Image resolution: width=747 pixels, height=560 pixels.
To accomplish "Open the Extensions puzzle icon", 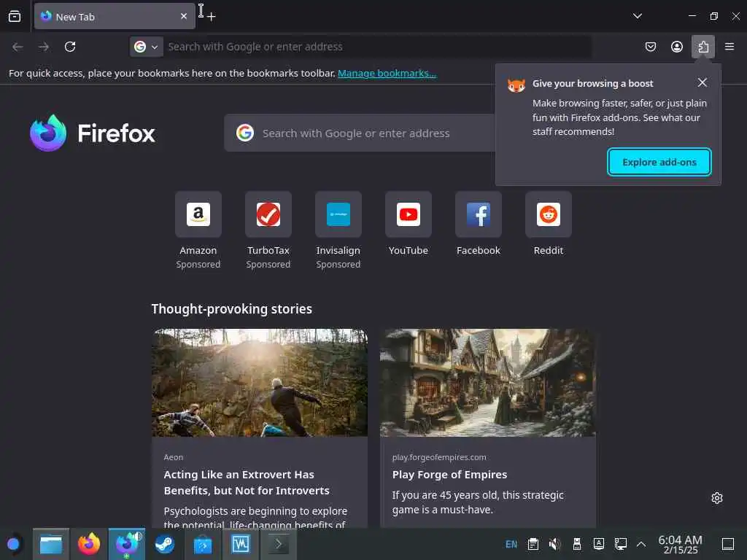I will (703, 47).
